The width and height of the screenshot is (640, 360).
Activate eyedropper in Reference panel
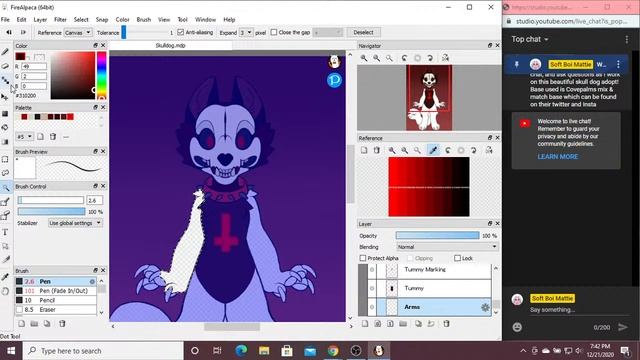point(433,150)
